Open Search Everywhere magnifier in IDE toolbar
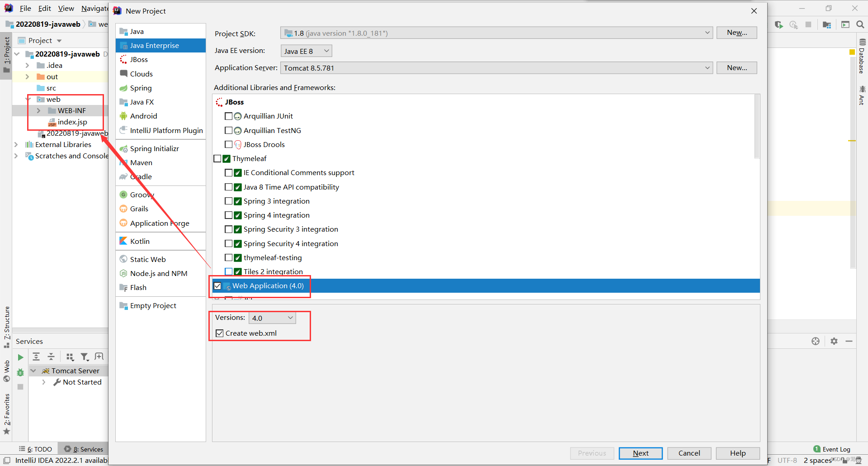 click(860, 24)
